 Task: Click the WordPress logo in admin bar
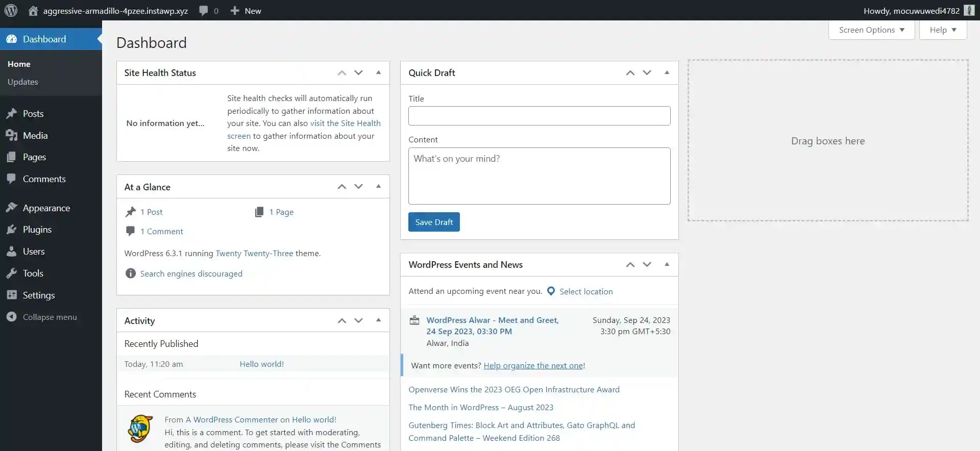pyautogui.click(x=11, y=10)
